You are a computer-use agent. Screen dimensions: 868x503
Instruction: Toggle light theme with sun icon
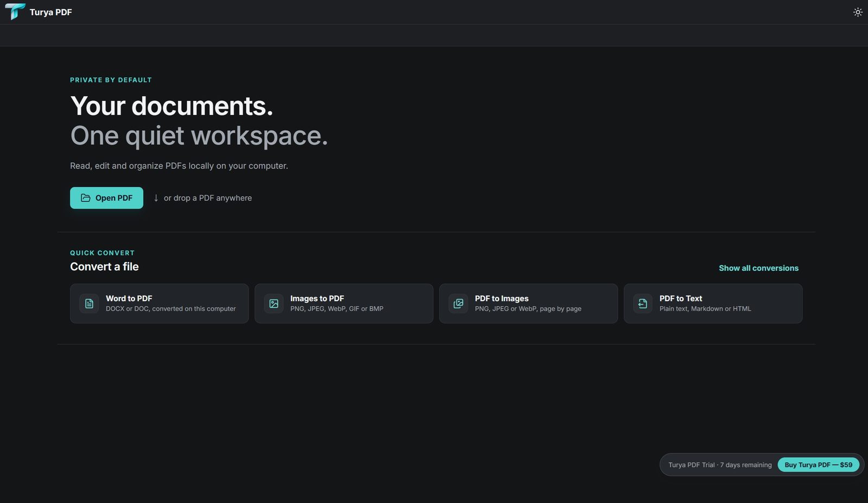click(x=858, y=12)
